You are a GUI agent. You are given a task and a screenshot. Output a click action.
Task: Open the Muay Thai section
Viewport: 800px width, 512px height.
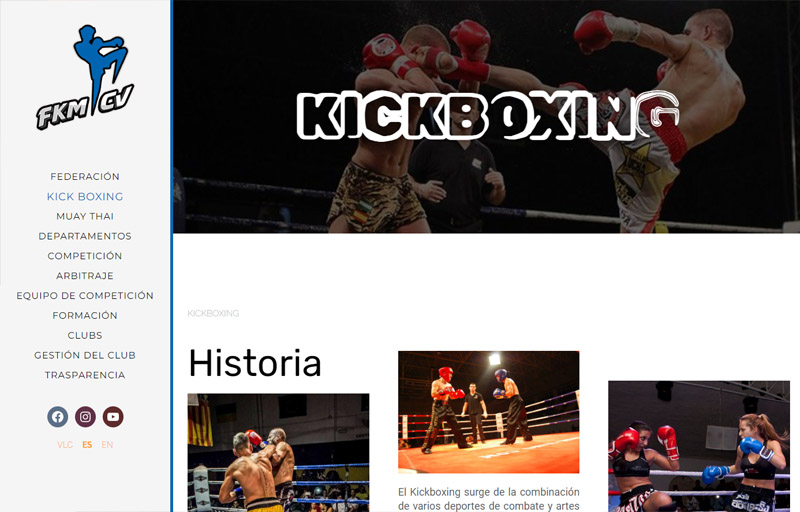click(85, 216)
